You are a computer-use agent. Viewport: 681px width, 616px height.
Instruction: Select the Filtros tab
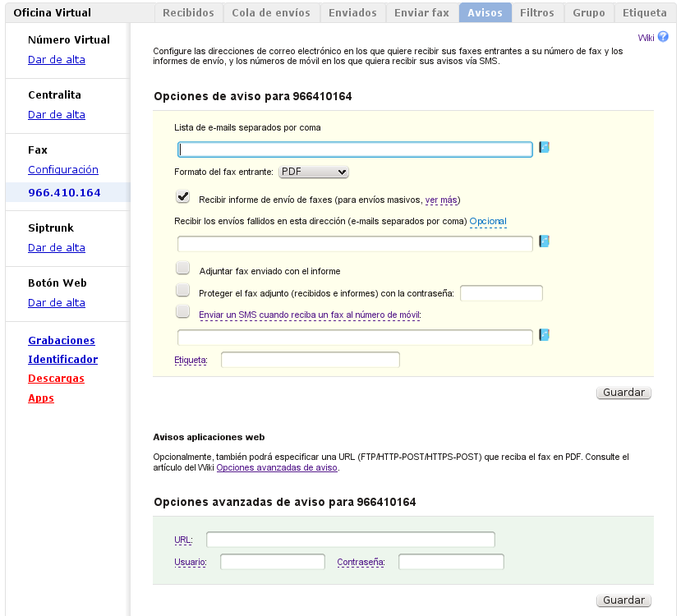537,12
